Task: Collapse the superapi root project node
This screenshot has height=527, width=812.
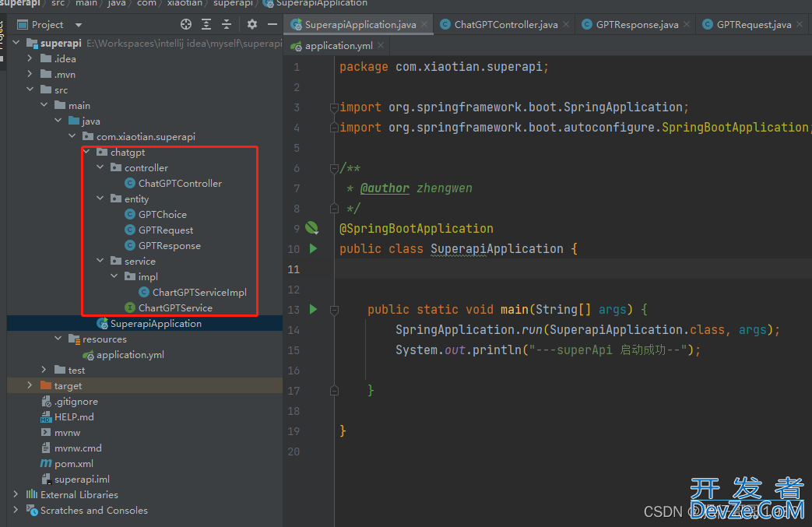Action: 16,43
